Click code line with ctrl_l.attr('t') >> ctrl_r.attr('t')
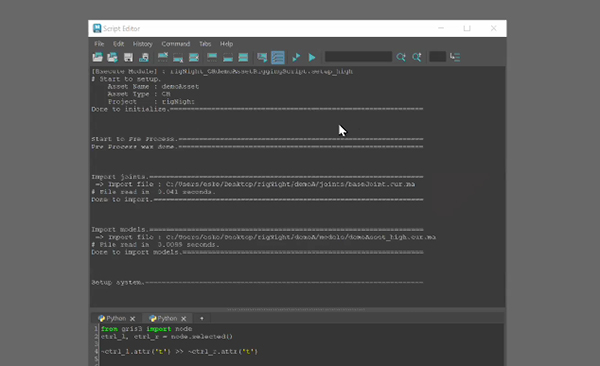The width and height of the screenshot is (600, 366). [x=179, y=351]
